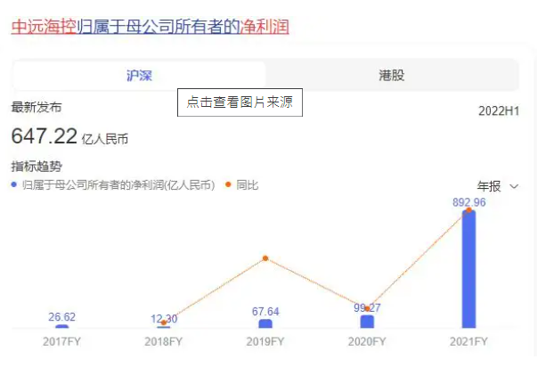This screenshot has height=392, width=554.
Task: Click the 指标趋势 heading
Action: click(x=37, y=166)
